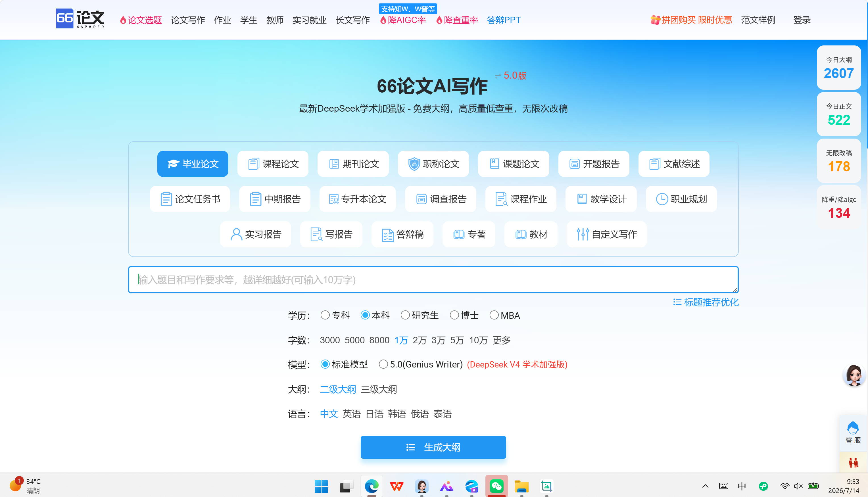Open the 范文样例 sample papers link
This screenshot has width=868, height=497.
tap(758, 20)
